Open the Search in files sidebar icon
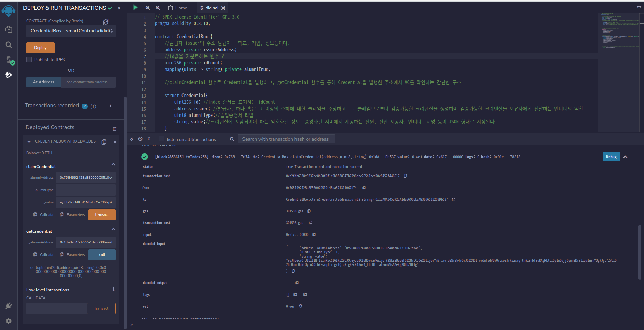 [x=9, y=44]
